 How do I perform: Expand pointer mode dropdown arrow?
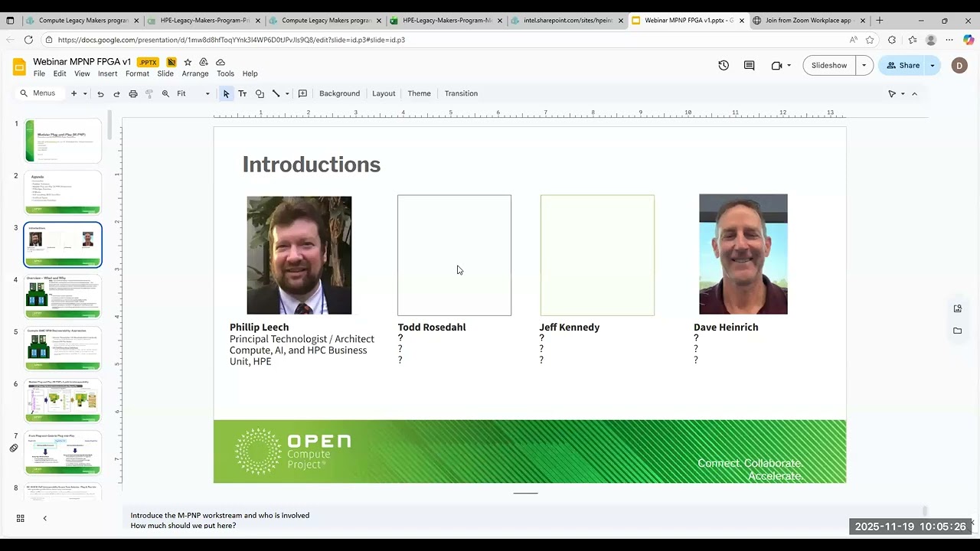(903, 93)
